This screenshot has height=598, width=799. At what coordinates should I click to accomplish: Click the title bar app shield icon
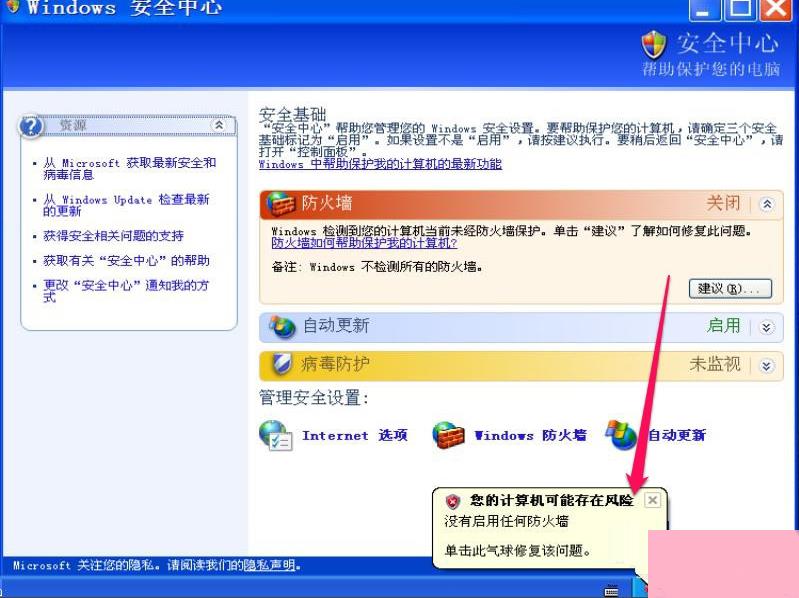point(12,6)
